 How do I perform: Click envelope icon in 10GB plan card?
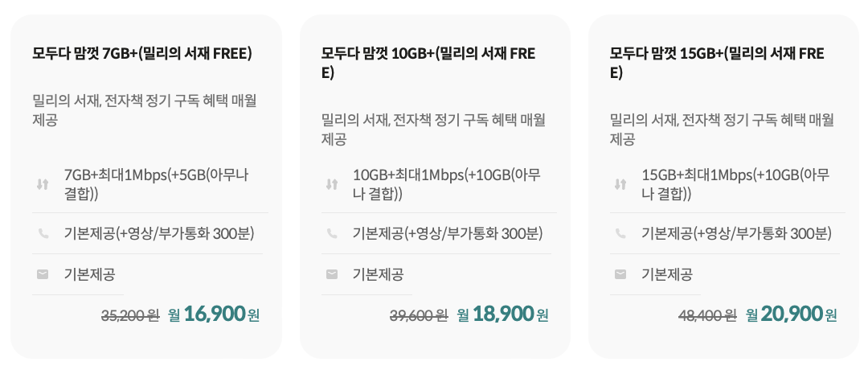[x=332, y=274]
